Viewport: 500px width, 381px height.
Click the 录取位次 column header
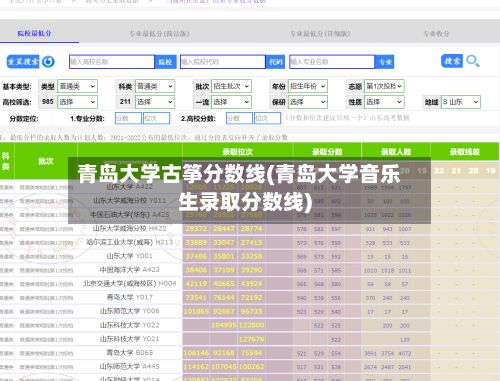point(238,152)
